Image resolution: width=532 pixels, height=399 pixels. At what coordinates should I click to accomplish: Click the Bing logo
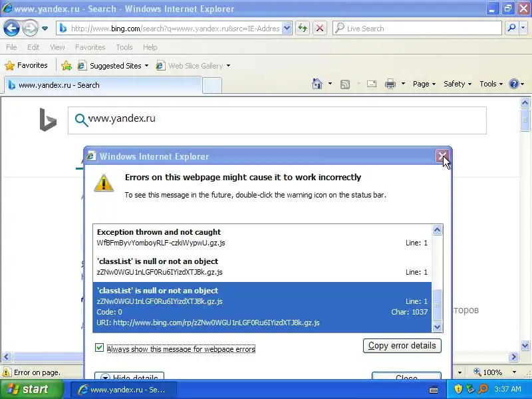[x=48, y=120]
